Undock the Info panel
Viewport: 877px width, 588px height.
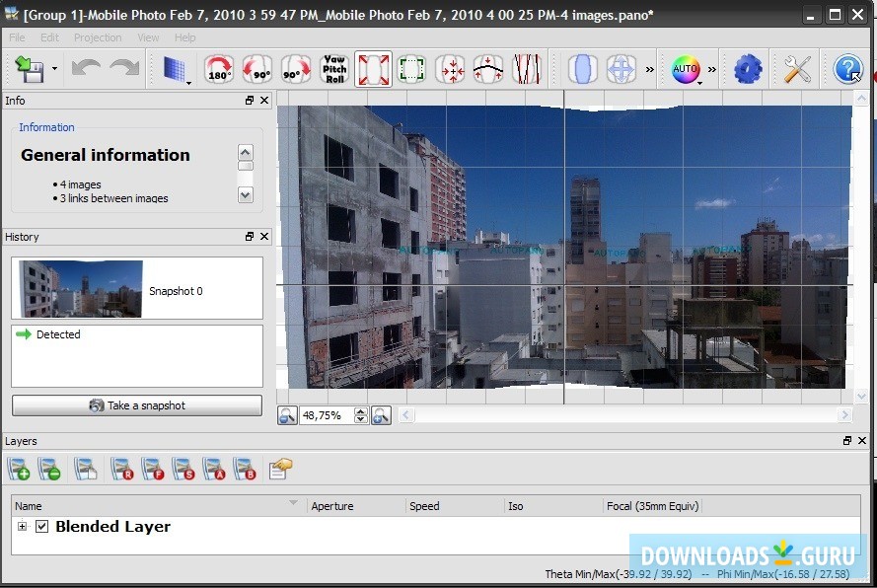pyautogui.click(x=250, y=100)
